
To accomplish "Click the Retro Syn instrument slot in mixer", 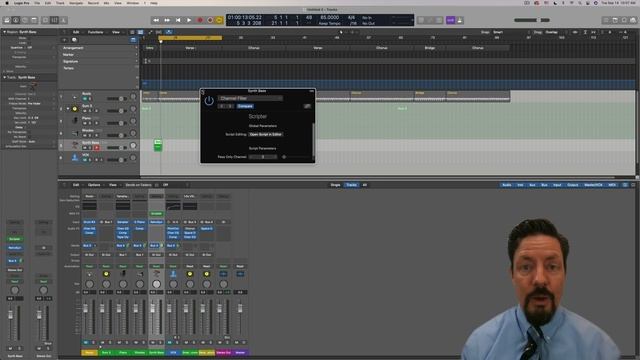I will (156, 222).
